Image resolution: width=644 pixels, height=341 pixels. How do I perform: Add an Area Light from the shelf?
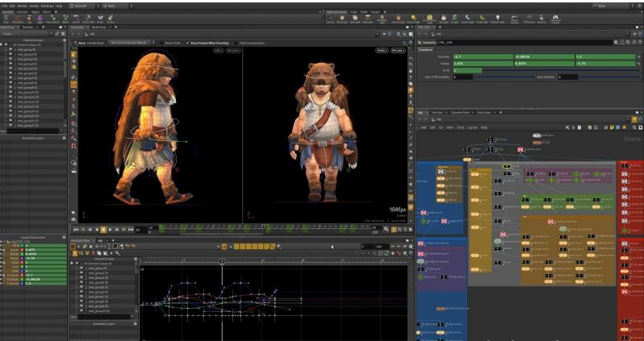[366, 19]
